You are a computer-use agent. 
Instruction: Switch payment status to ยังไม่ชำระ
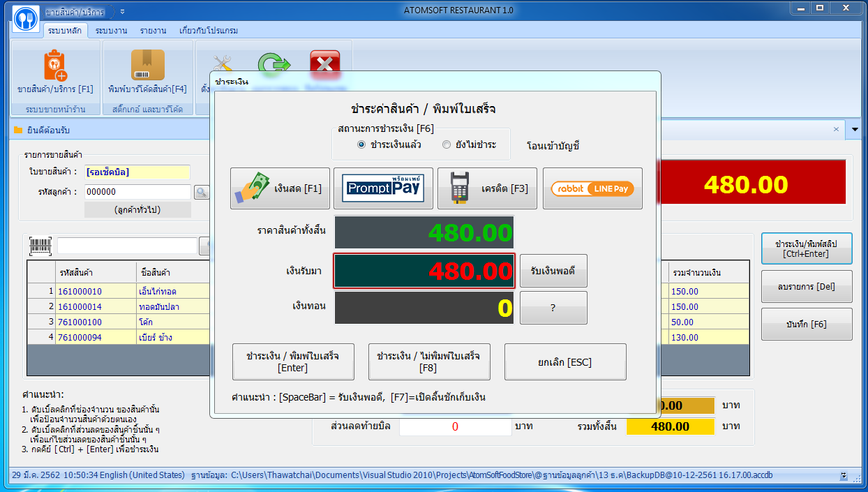445,145
